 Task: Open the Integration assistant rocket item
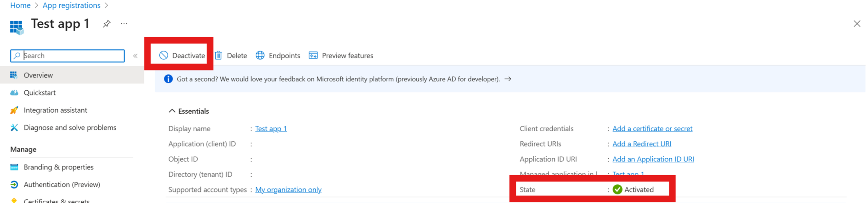55,110
